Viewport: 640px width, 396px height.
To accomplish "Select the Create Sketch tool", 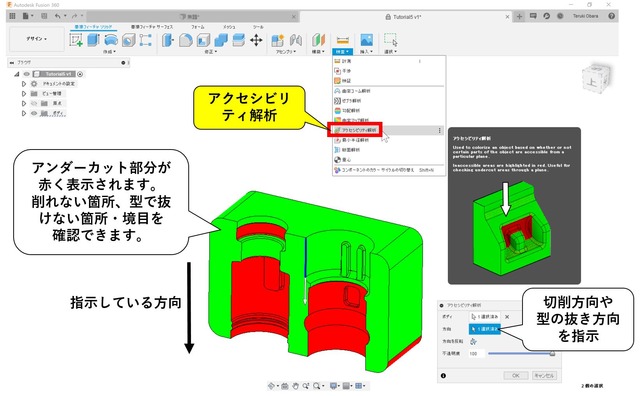I will point(76,40).
